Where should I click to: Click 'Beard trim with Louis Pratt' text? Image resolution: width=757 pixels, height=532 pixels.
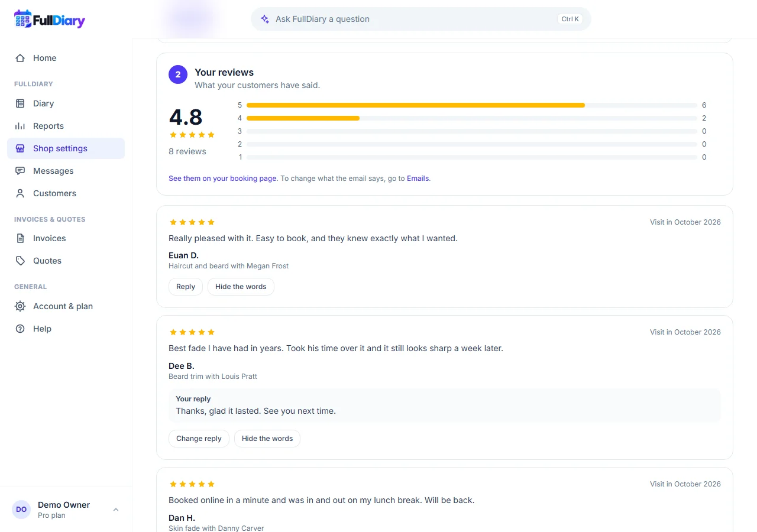click(213, 377)
